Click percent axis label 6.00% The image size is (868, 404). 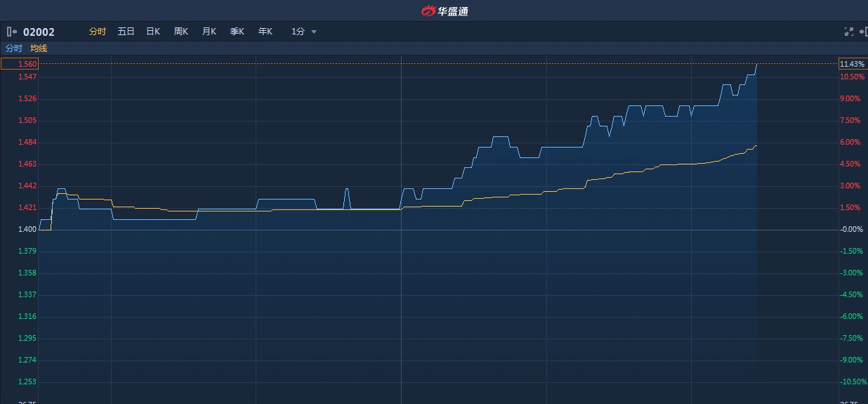(x=850, y=142)
